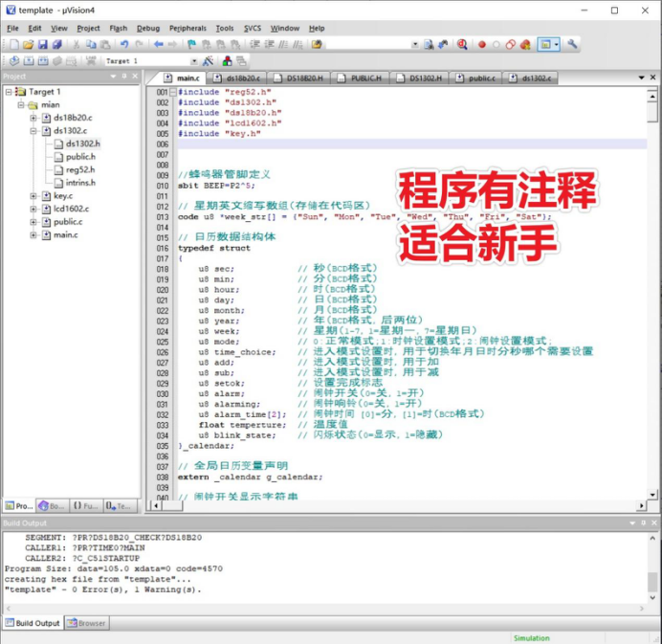The image size is (662, 644).
Task: Collapse the mian group folder
Action: click(x=21, y=104)
